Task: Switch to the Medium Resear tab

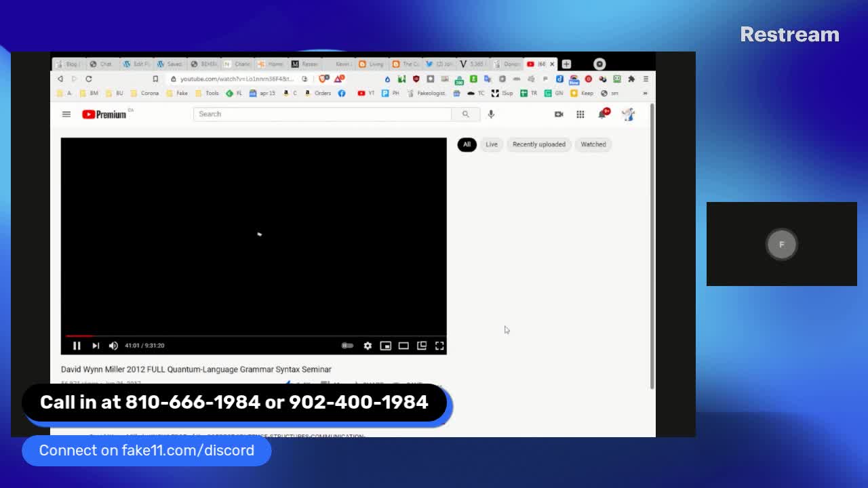Action: (305, 64)
